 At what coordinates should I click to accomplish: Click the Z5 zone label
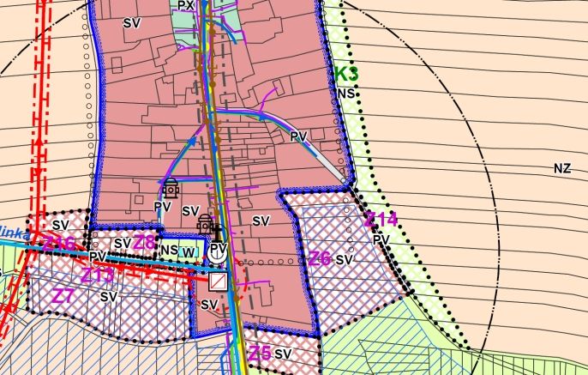click(x=260, y=353)
